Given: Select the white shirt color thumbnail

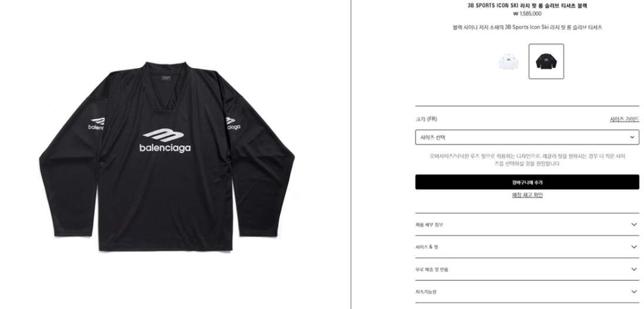Looking at the screenshot, I should 508,61.
